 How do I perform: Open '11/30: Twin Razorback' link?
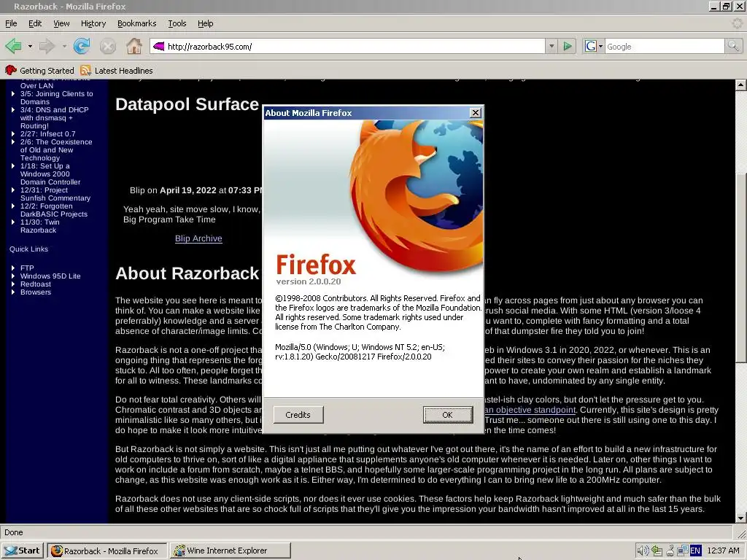[39, 226]
